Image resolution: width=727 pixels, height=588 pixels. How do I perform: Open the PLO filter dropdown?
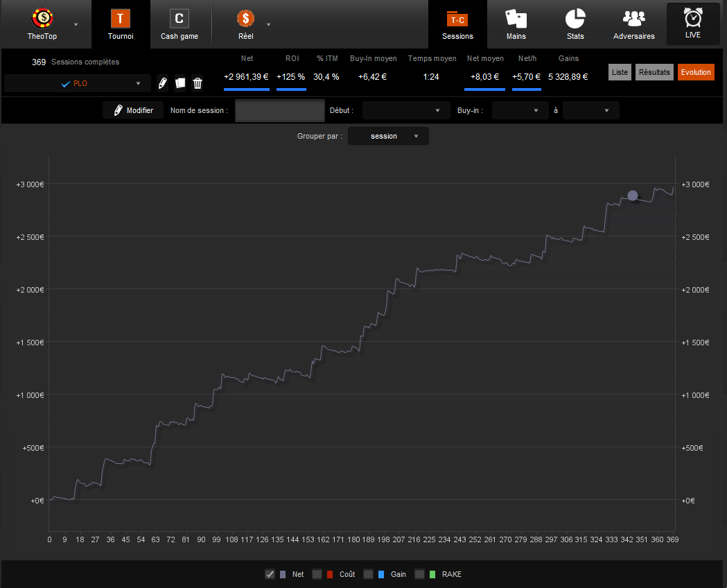tap(78, 83)
